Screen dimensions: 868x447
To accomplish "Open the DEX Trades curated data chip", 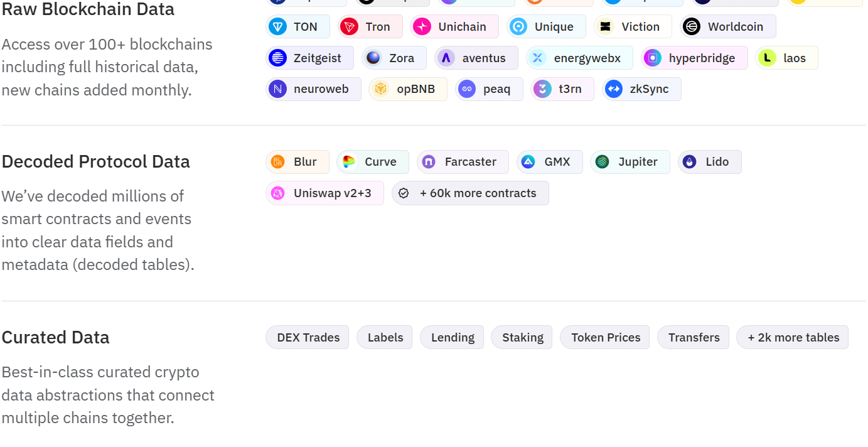I will tap(308, 337).
